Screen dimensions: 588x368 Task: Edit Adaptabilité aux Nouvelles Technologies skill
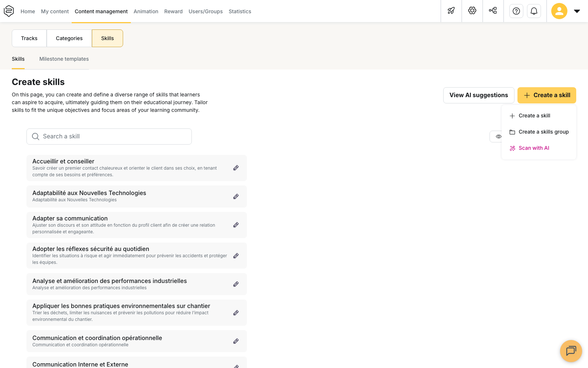(236, 197)
